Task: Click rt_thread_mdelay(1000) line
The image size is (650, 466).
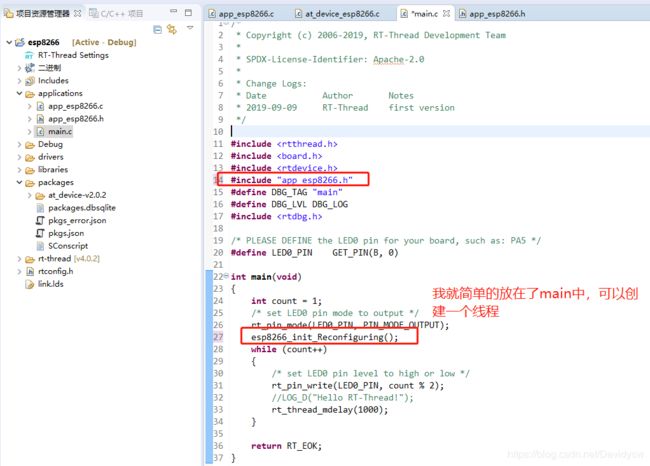Action: tap(330, 410)
